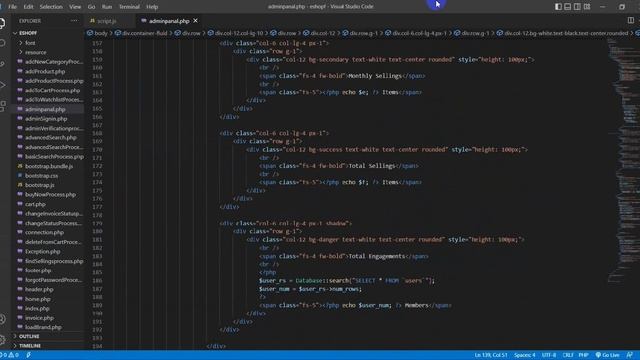Open Explorer views and more actions ellipsis
Screen dimensions: 640x360
click(x=74, y=20)
